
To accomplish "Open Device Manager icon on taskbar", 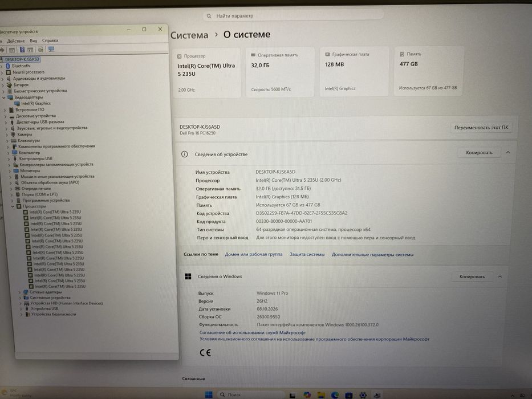I will coord(377,395).
